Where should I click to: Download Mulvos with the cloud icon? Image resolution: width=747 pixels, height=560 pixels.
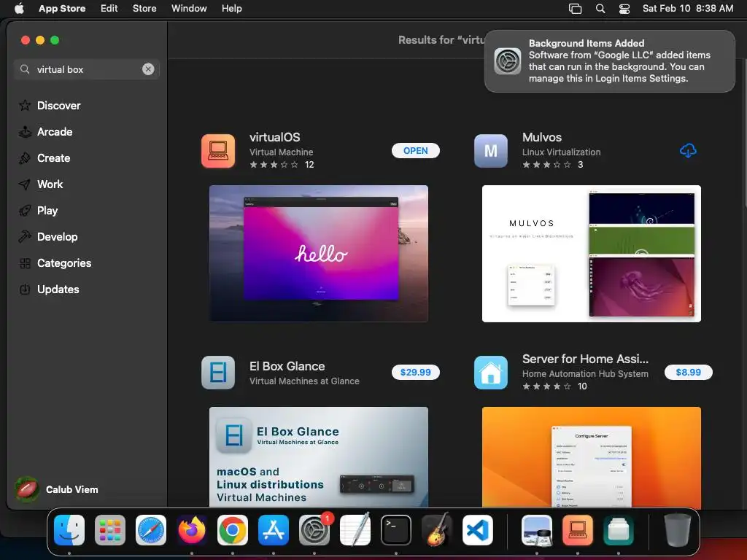tap(687, 150)
